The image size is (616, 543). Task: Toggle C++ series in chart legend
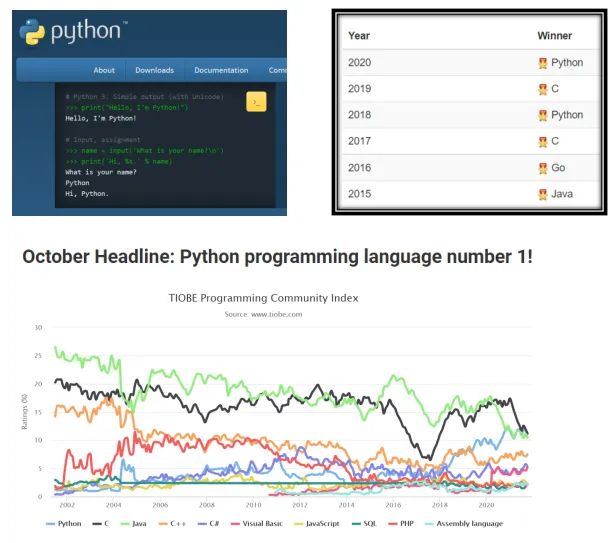[x=172, y=524]
